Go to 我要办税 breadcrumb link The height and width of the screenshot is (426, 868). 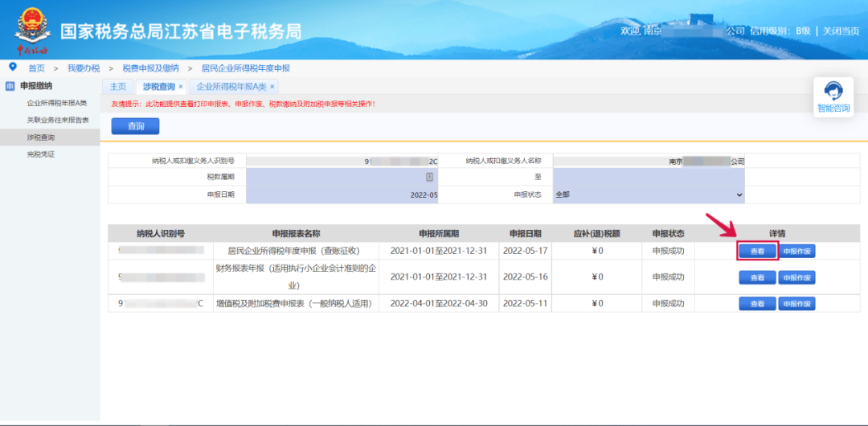pyautogui.click(x=84, y=68)
